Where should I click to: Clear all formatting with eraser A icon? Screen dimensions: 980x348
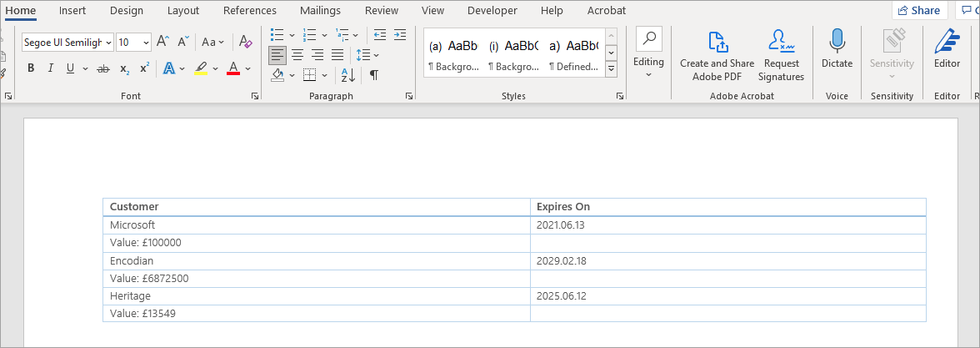246,42
